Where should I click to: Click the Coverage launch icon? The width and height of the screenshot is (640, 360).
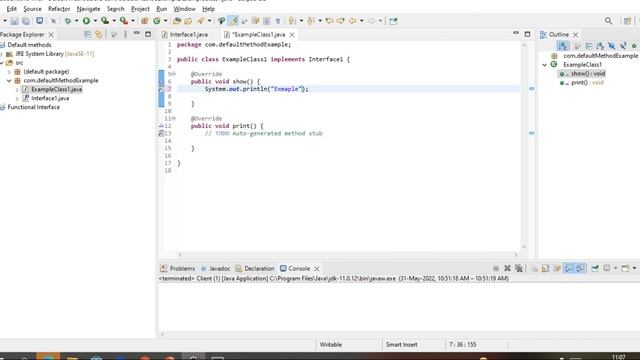[x=105, y=21]
